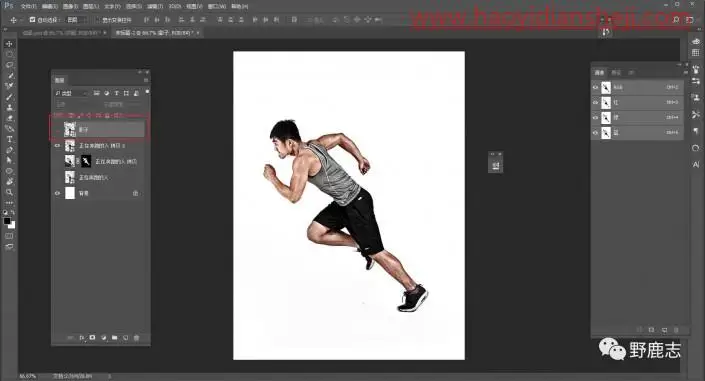Create a new layer in Layers panel

tap(125, 337)
